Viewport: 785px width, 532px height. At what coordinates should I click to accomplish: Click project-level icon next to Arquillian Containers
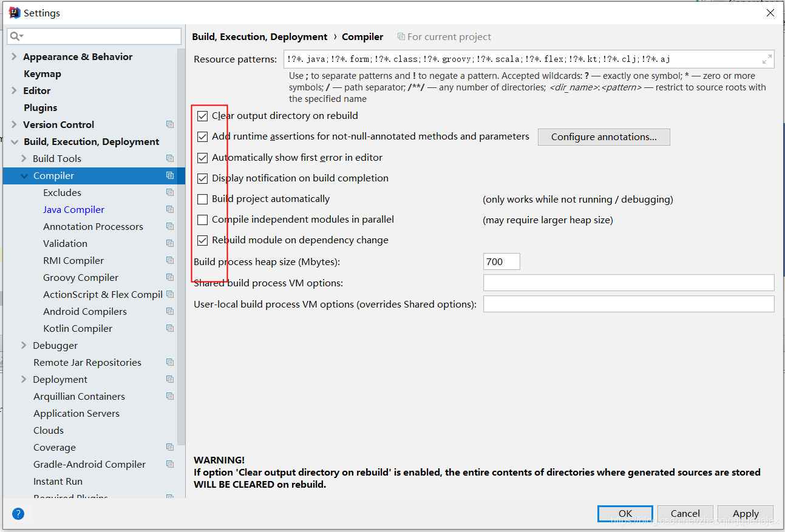pyautogui.click(x=170, y=396)
